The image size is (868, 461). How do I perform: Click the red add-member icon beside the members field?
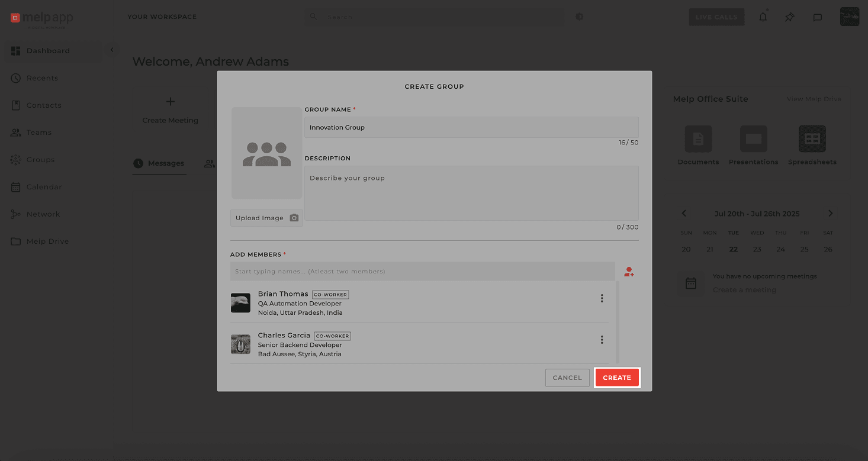629,272
